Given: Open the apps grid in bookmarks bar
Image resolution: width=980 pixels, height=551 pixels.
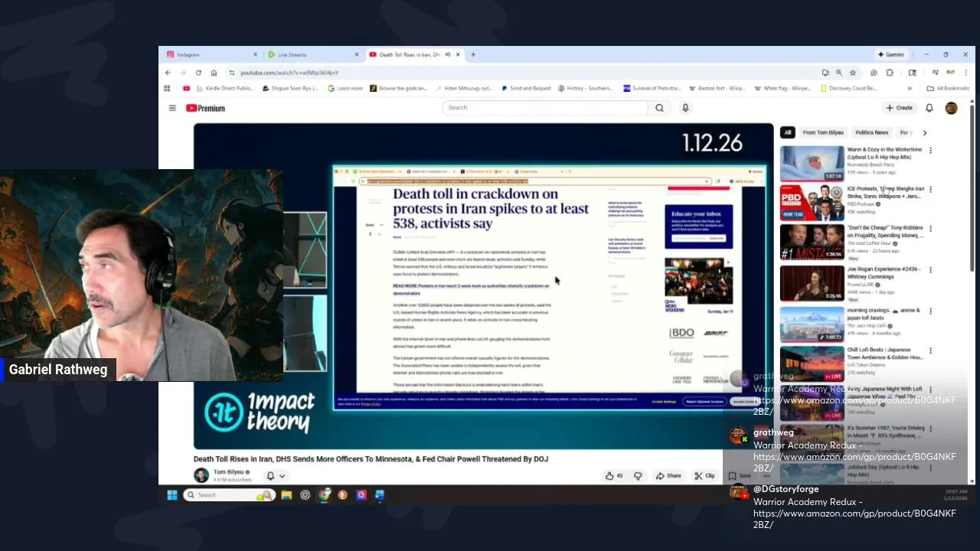Looking at the screenshot, I should click(167, 89).
